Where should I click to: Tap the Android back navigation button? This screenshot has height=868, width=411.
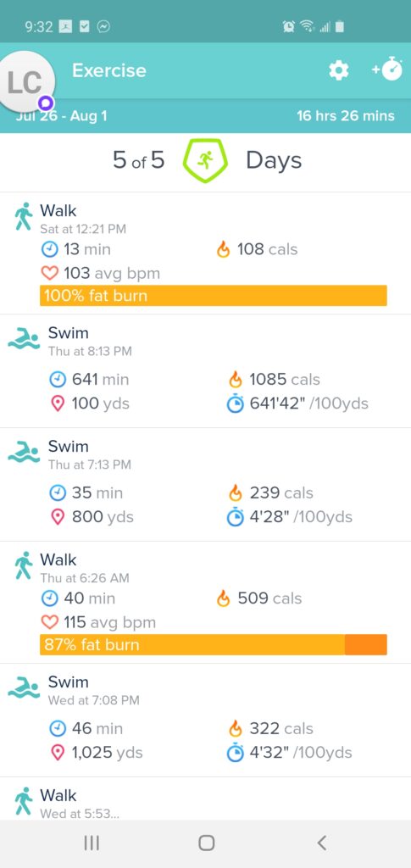[x=321, y=843]
